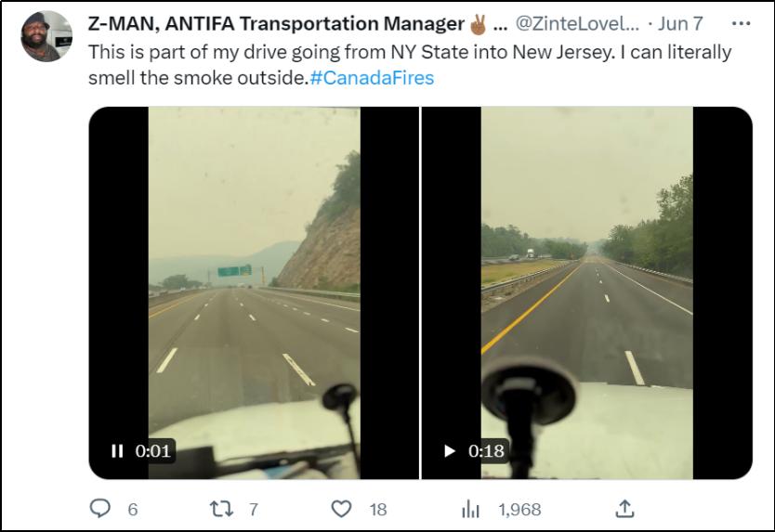Open the Z-MAN display name profile link

click(275, 23)
